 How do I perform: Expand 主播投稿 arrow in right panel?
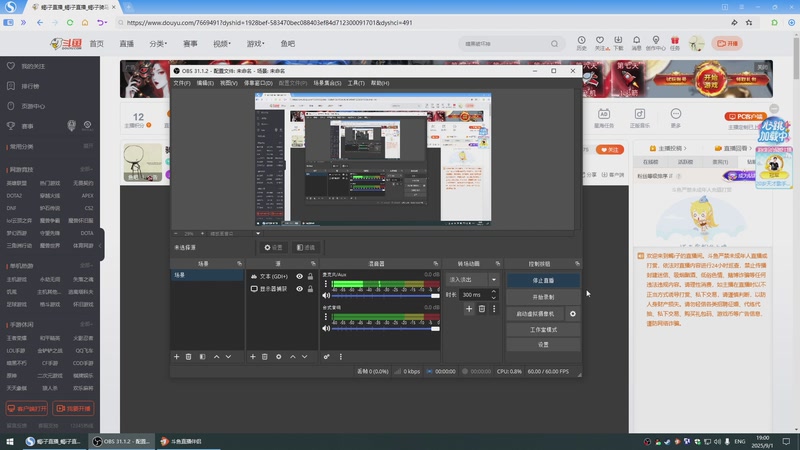685,148
